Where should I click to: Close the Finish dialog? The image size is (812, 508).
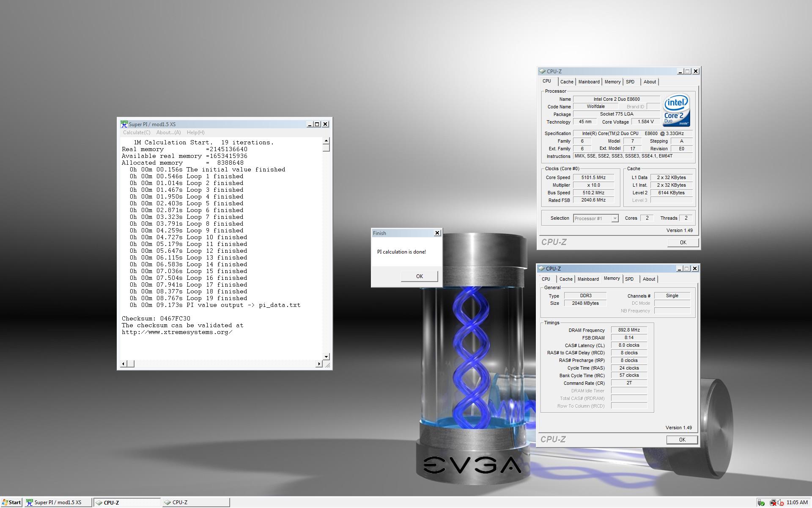click(437, 233)
